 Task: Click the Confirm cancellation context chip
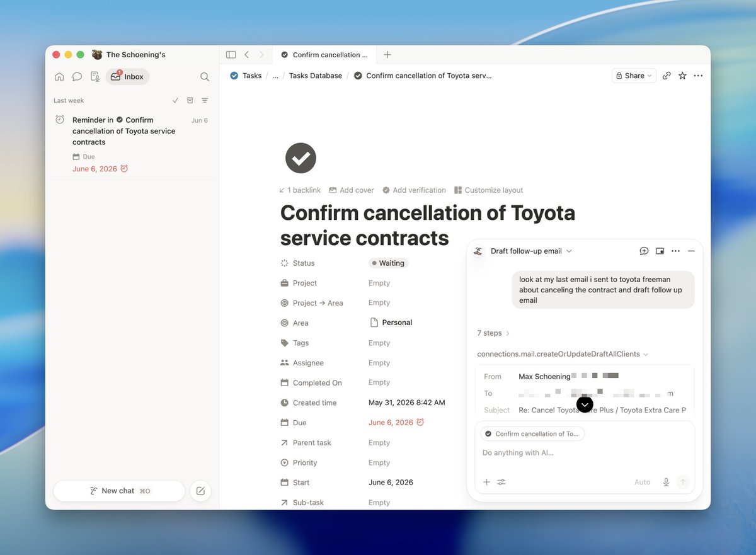(x=532, y=434)
